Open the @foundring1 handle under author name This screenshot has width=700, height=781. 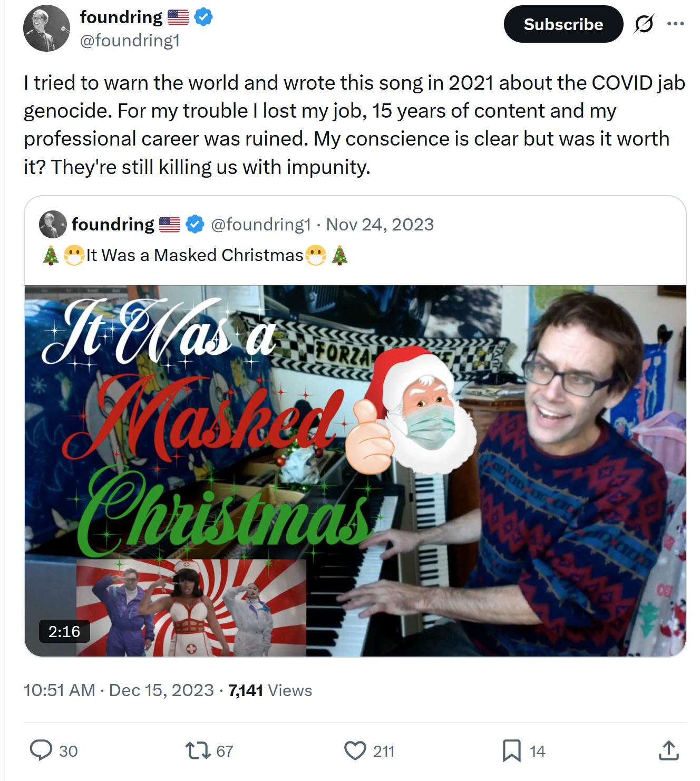click(x=130, y=41)
